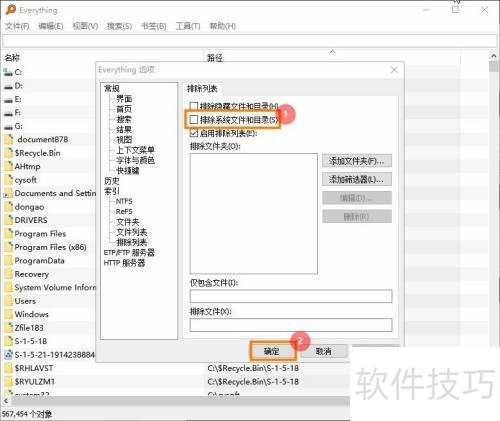The width and height of the screenshot is (500, 421).
Task: Click the C: drive icon in results
Action: 8,72
